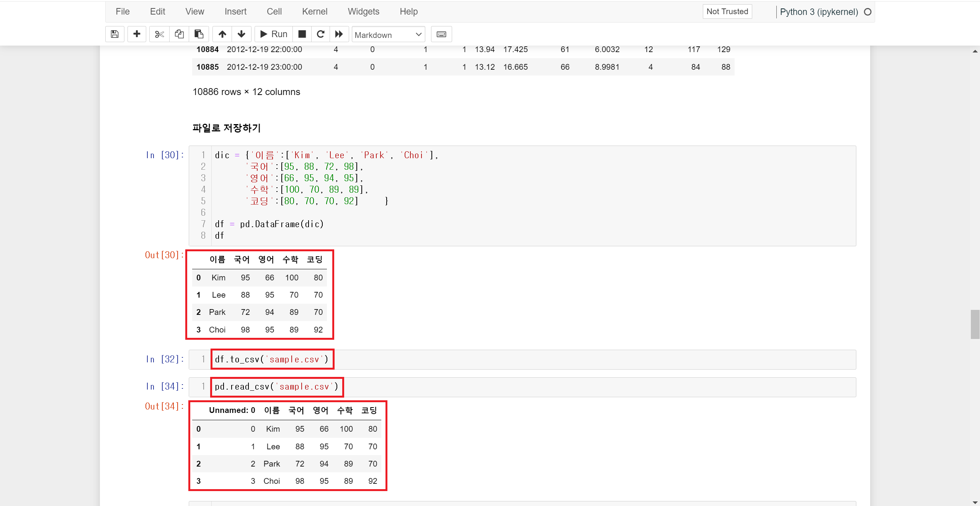Open the Cell menu

click(274, 11)
